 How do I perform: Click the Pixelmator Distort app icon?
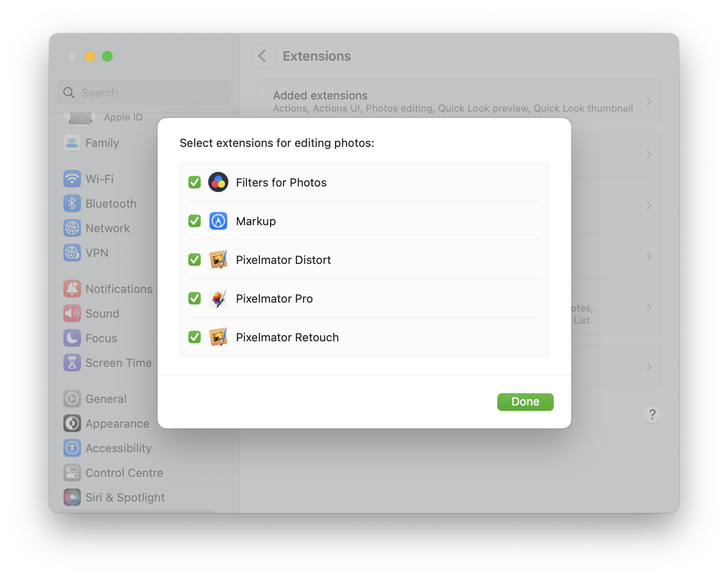pos(218,260)
